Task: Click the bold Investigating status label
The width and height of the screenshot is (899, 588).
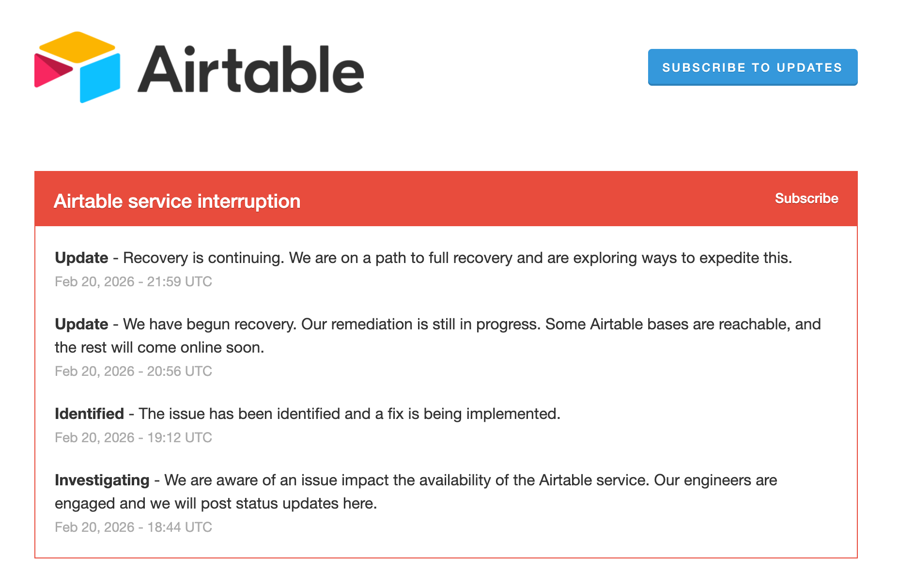Action: point(102,480)
